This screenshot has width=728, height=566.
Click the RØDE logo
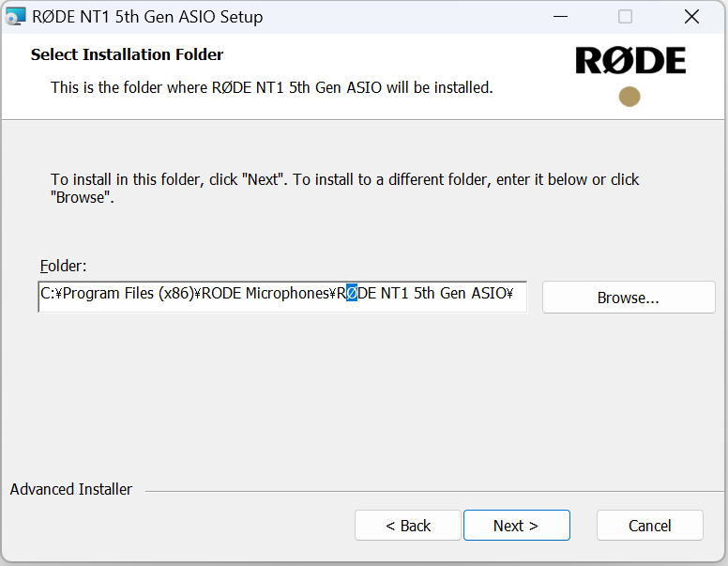630,60
